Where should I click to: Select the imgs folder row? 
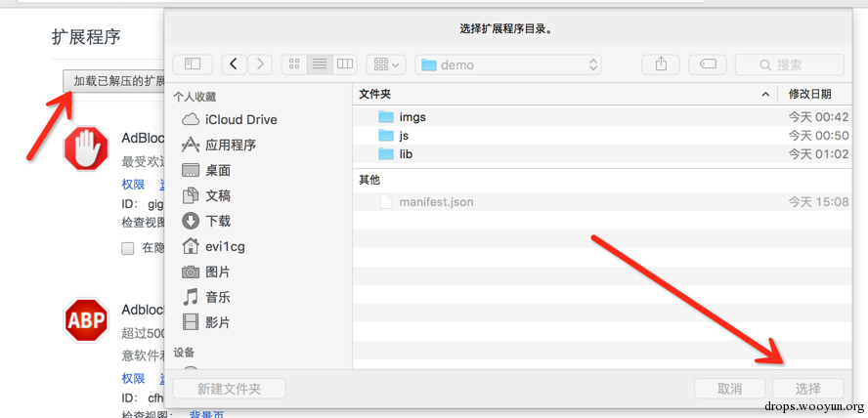click(x=601, y=116)
